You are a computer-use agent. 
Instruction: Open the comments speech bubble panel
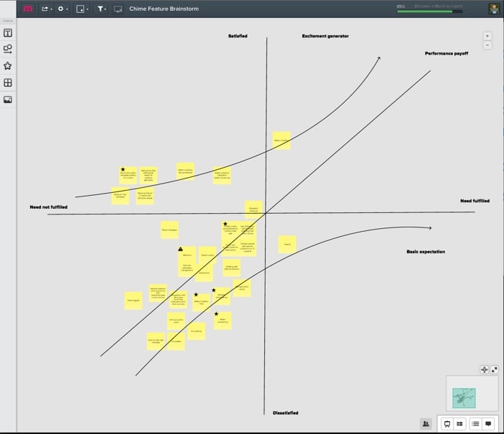click(x=489, y=424)
